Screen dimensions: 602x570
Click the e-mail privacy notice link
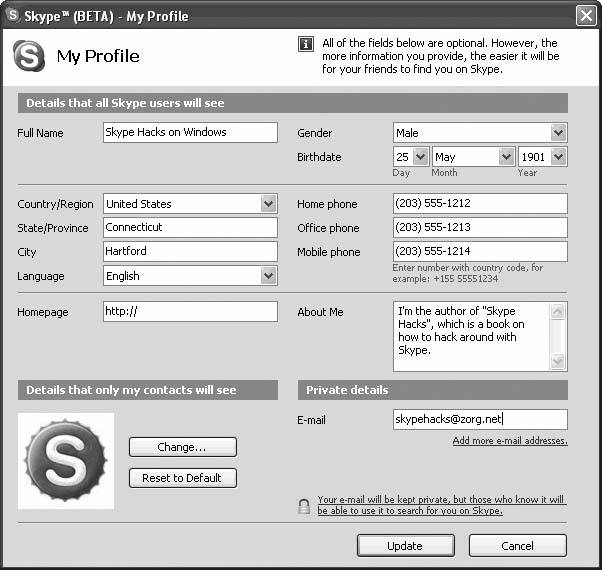tap(441, 505)
